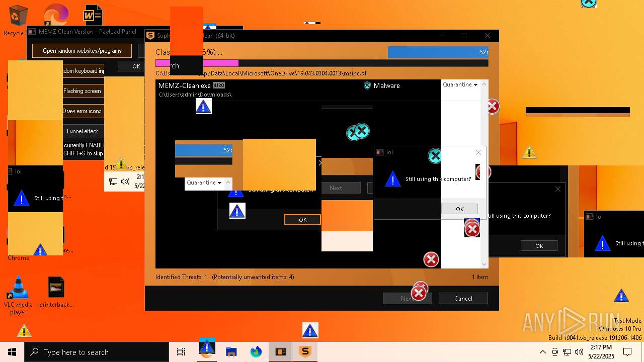Click the MEMZ Clean Version - Payload Panel title
Viewport: 644px width, 362px height.
coord(88,32)
